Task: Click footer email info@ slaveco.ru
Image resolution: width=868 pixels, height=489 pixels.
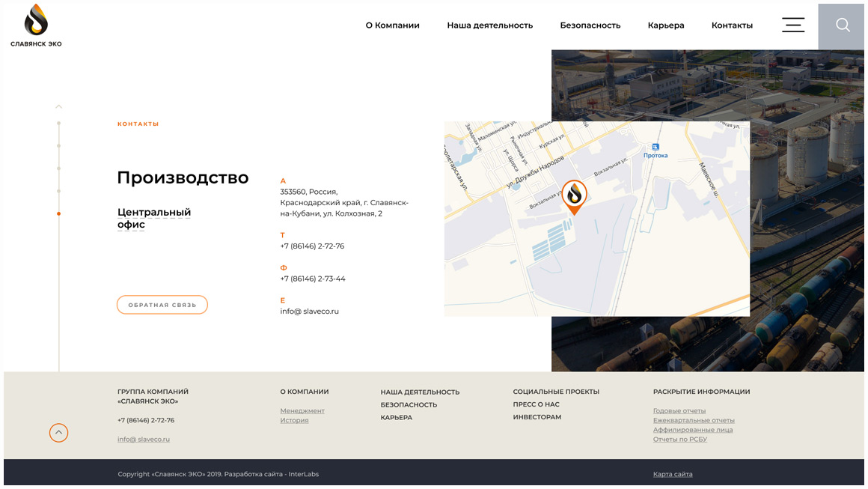Action: click(x=144, y=439)
